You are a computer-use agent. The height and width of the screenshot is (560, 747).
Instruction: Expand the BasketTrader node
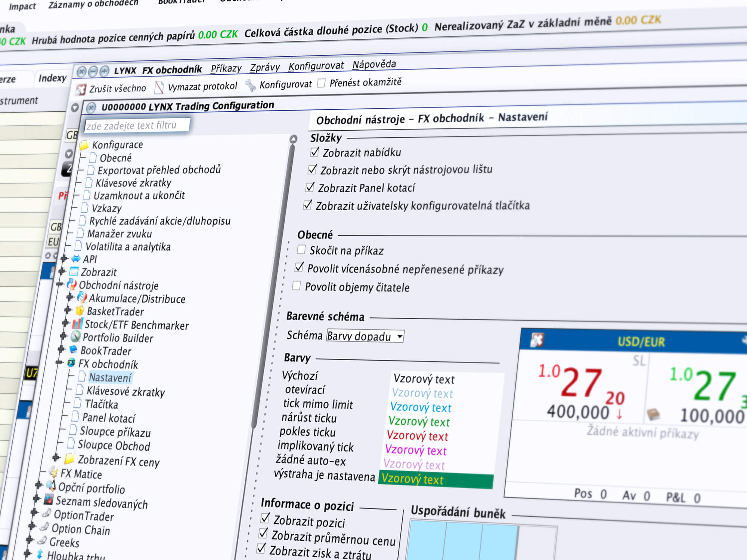coord(68,310)
